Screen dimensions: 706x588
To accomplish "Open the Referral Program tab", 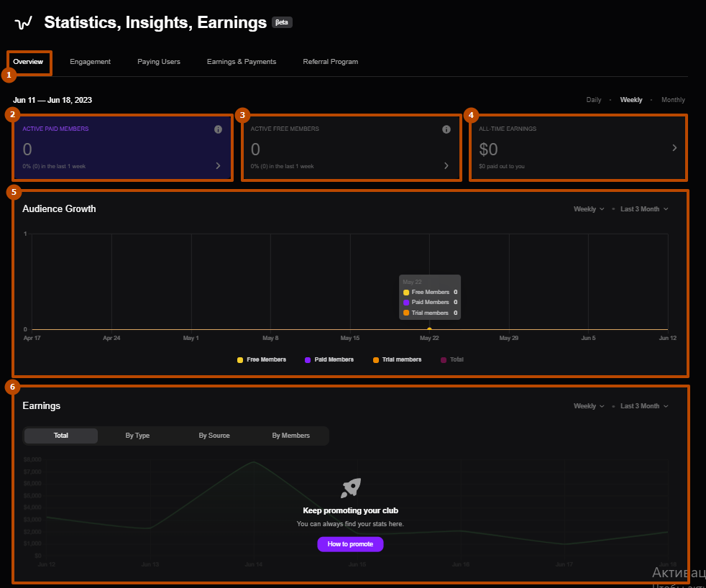I will (330, 62).
